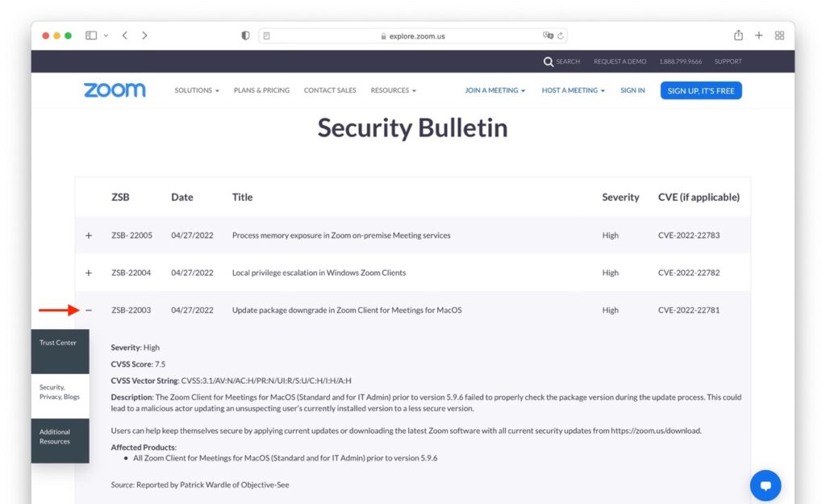Screen dimensions: 826x504
Task: Click the privacy shield icon in toolbar
Action: pyautogui.click(x=245, y=35)
